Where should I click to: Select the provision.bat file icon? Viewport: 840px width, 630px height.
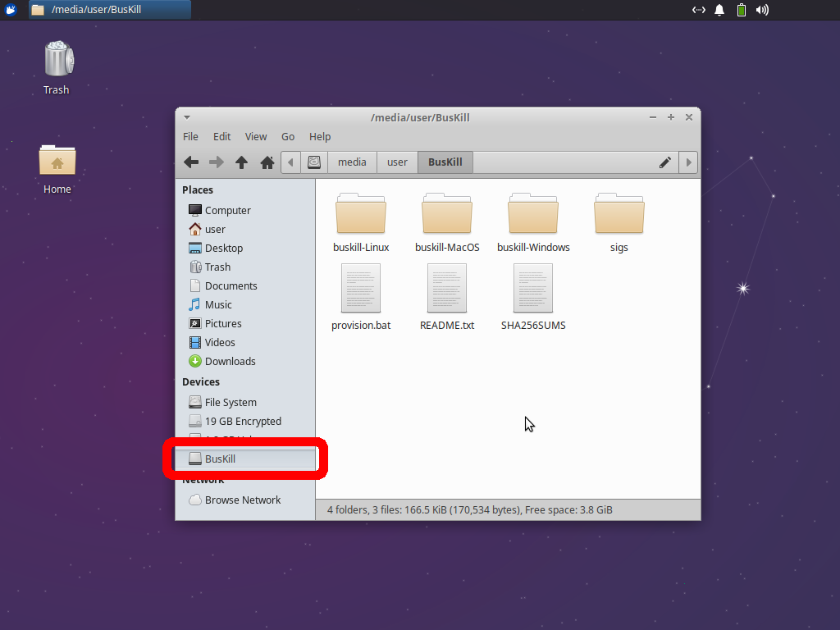pos(361,288)
